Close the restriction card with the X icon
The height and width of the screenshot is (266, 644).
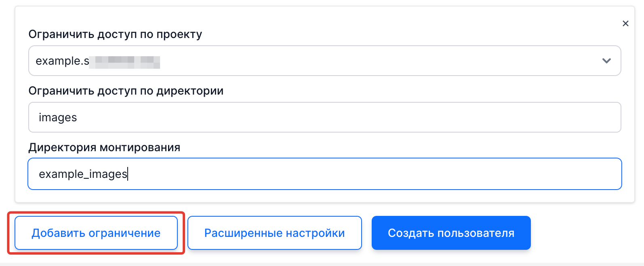[625, 23]
